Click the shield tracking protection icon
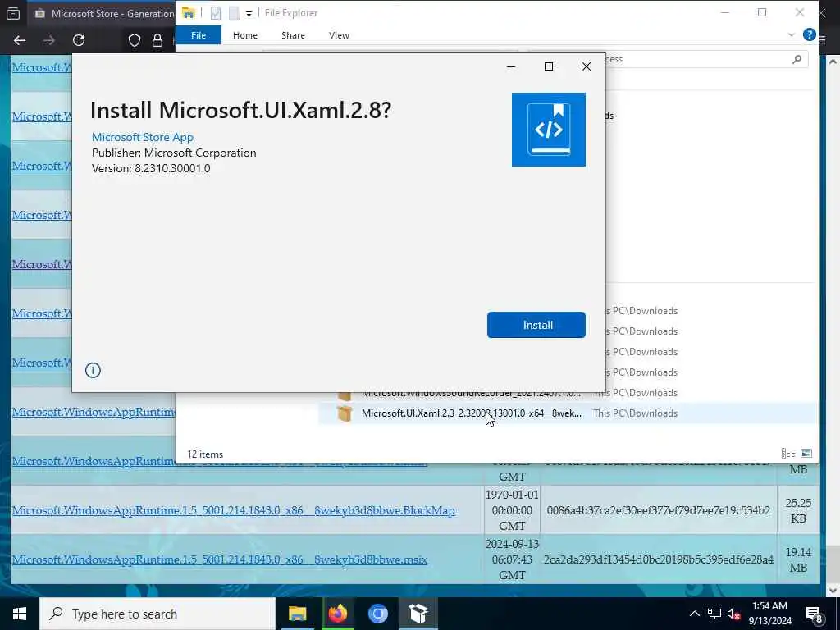840x630 pixels. [x=135, y=40]
